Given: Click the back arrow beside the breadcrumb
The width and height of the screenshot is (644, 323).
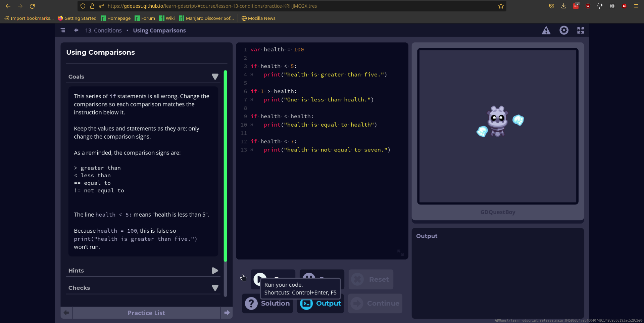Looking at the screenshot, I should pos(76,30).
